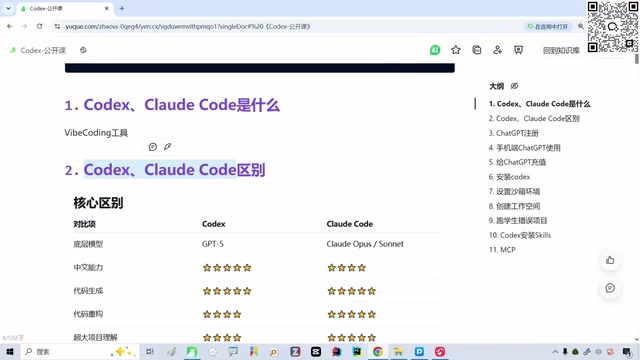Click the Claude Opus / Sonnet cell
640x360 pixels.
pyautogui.click(x=365, y=244)
